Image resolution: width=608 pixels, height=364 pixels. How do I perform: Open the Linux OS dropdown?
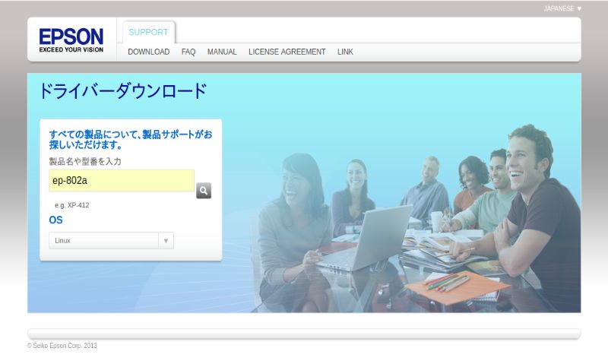click(111, 240)
